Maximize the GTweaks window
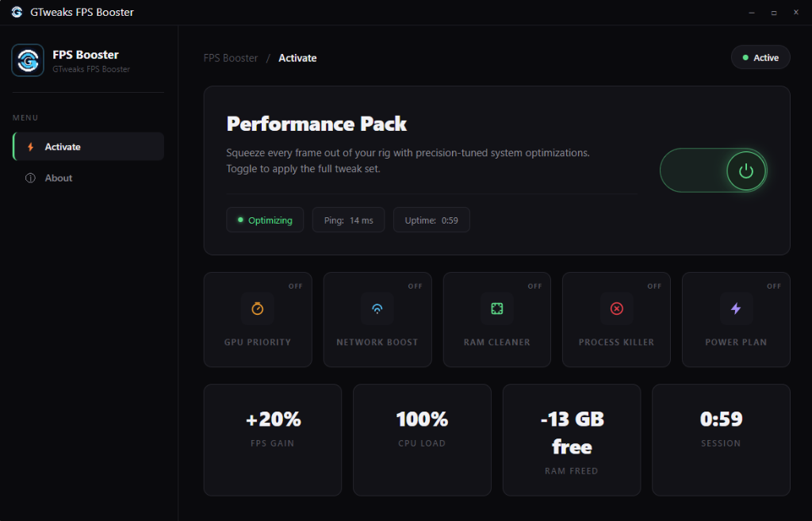This screenshot has width=812, height=521. [774, 13]
